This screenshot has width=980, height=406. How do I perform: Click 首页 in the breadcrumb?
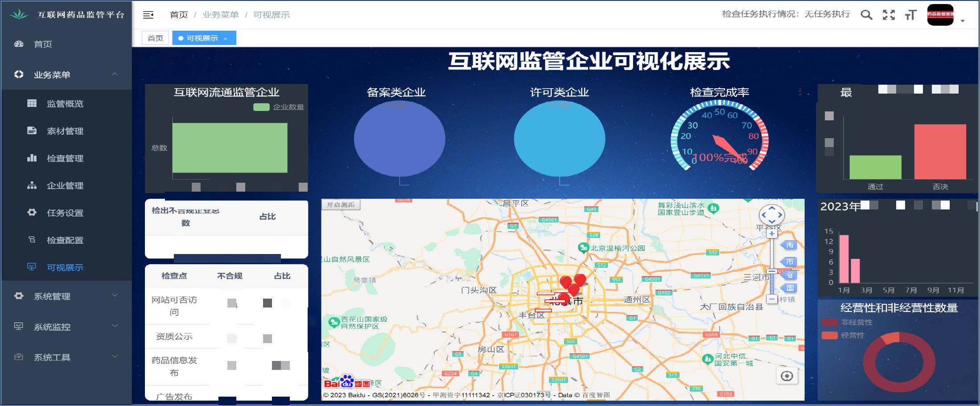click(179, 15)
